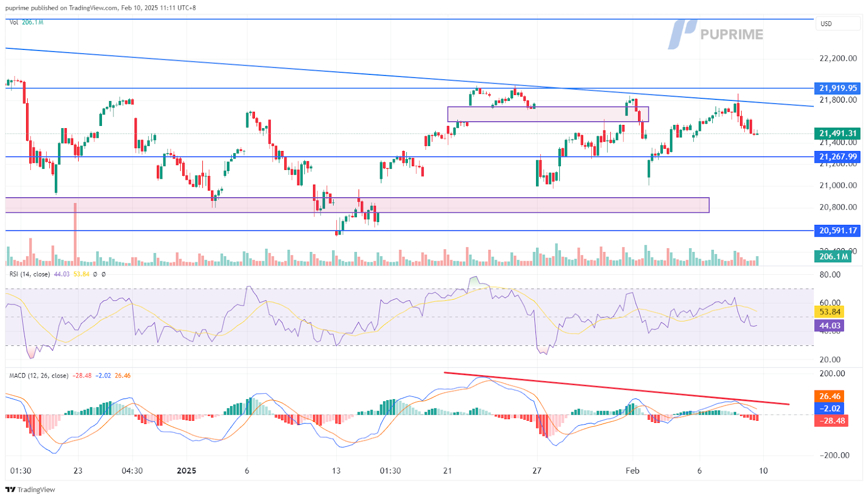Click the 21,267.99 price level label
Image resolution: width=868 pixels, height=499 pixels.
(838, 157)
